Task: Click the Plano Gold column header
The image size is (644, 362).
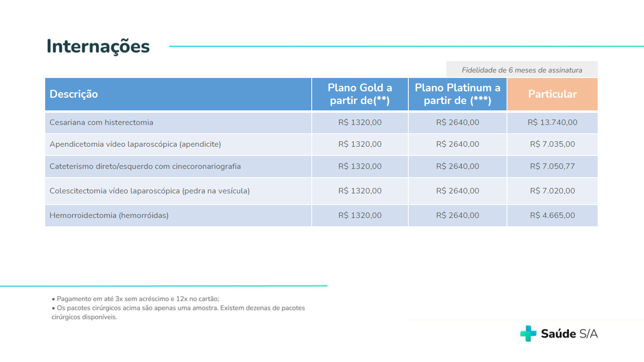Action: click(x=360, y=94)
